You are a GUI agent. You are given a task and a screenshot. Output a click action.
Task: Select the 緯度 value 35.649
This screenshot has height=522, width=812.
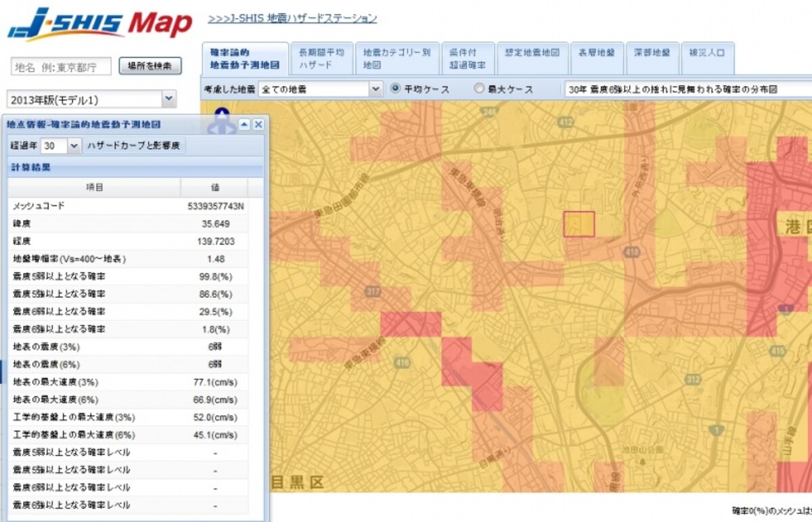pos(216,223)
